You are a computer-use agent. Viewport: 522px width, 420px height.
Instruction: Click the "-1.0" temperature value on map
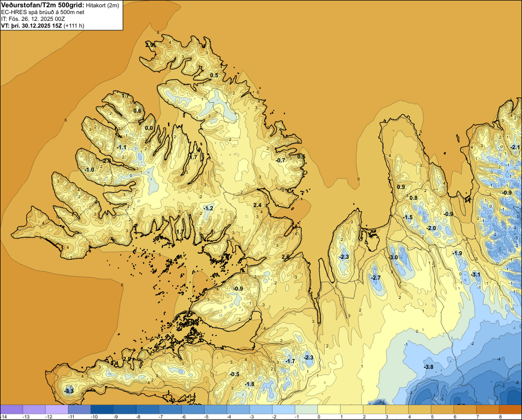point(89,170)
